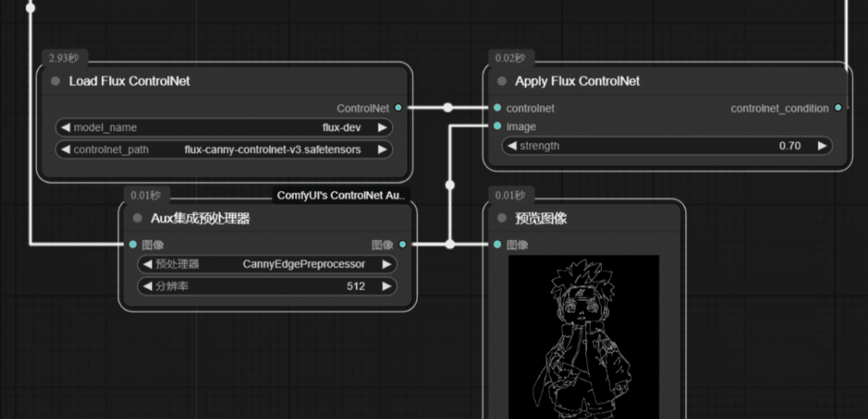Decrease 分辨率 with left arrow

click(147, 286)
